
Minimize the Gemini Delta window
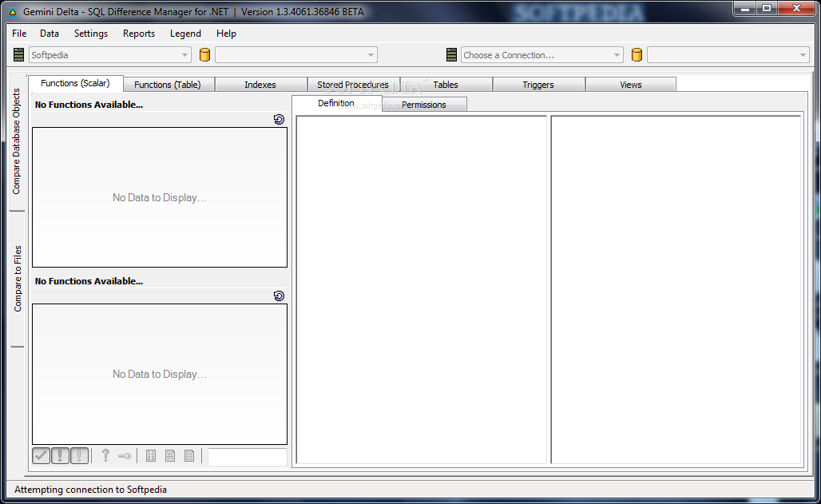tap(744, 8)
